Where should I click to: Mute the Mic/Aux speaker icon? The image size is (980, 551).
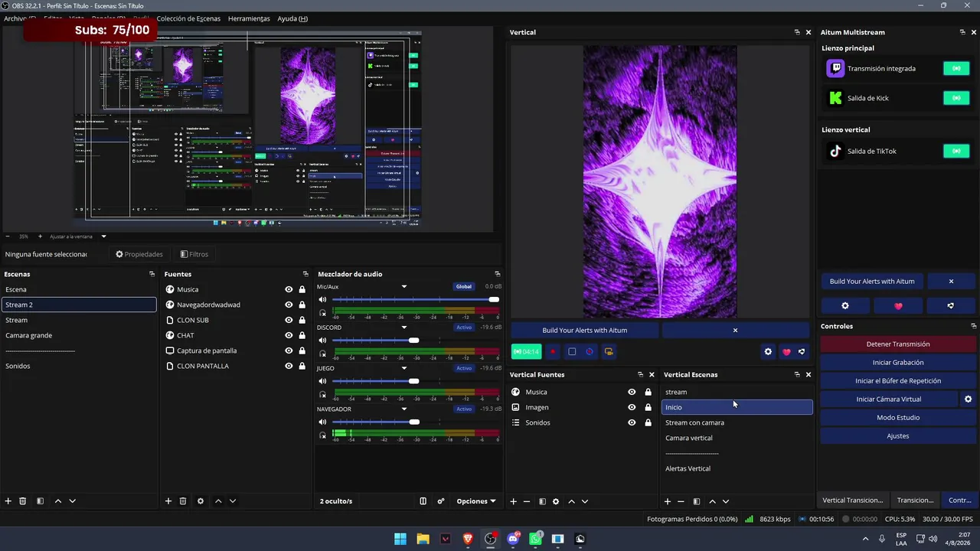click(x=322, y=299)
